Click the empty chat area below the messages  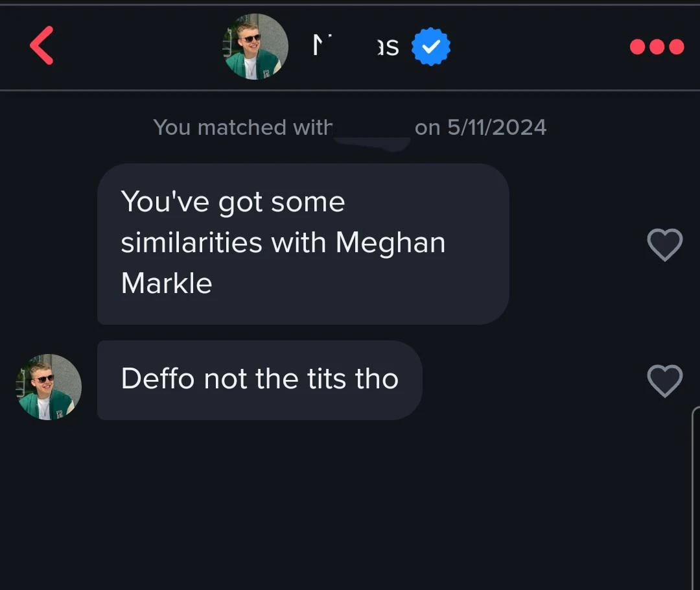tap(350, 506)
